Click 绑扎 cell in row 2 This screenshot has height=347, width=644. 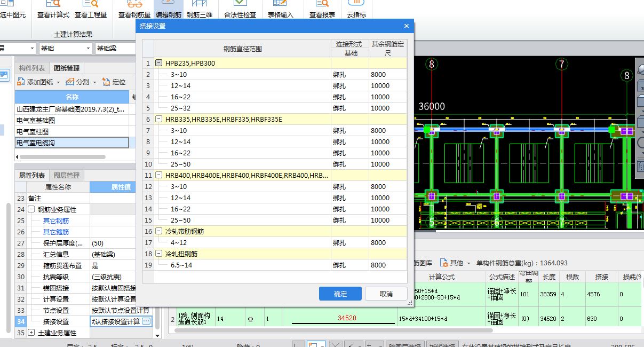[x=349, y=74]
